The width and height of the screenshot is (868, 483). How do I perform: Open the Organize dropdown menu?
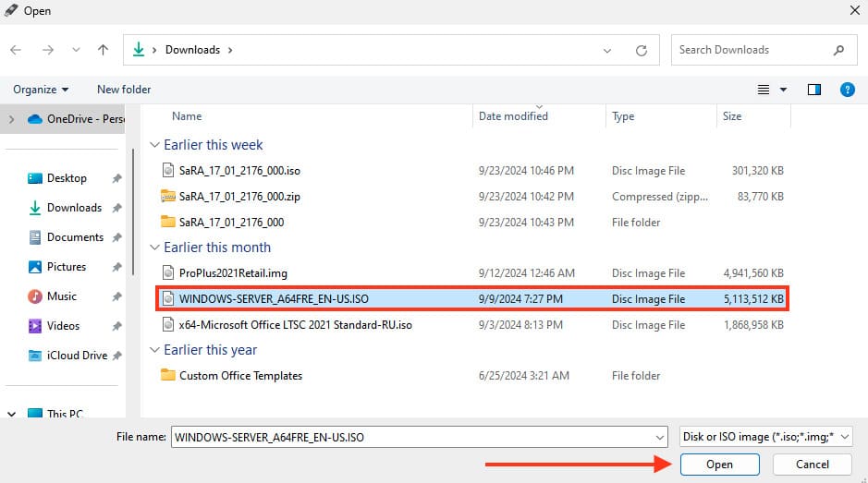(x=41, y=90)
